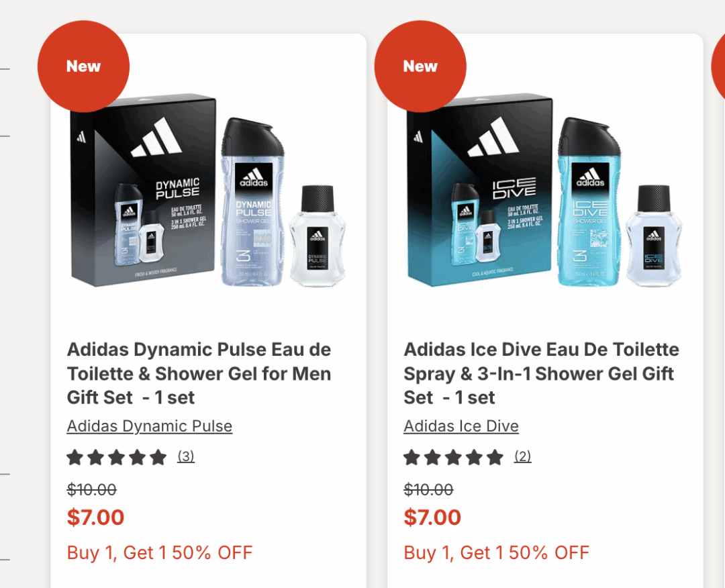
Task: Click the five-star rating for Ice Dive
Action: point(453,458)
